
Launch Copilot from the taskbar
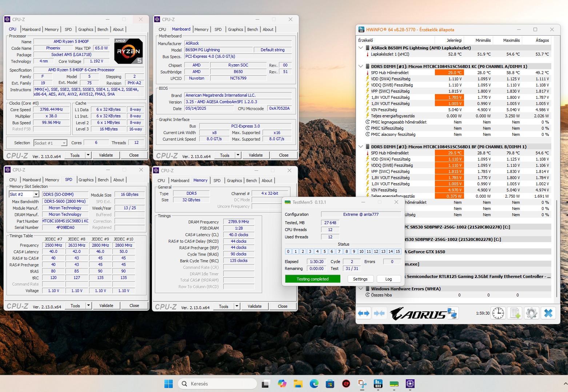(x=282, y=384)
